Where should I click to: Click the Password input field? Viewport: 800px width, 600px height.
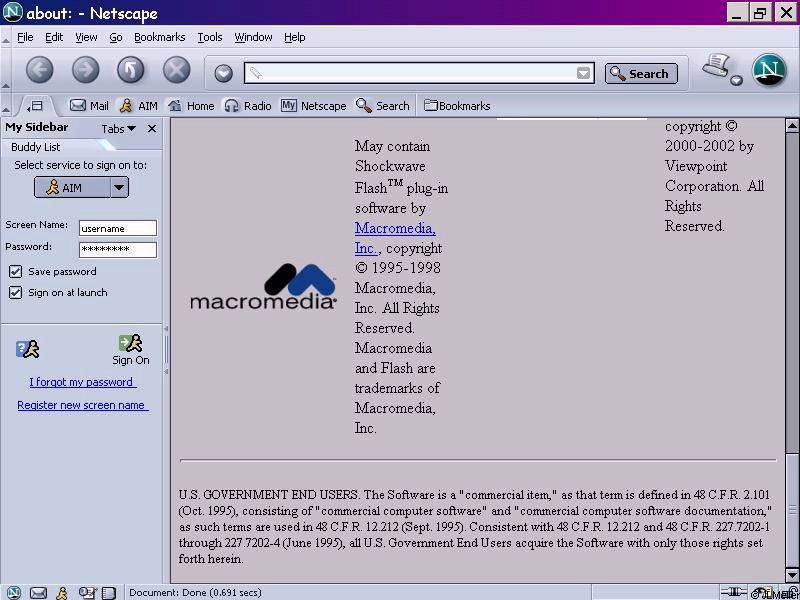pos(118,249)
